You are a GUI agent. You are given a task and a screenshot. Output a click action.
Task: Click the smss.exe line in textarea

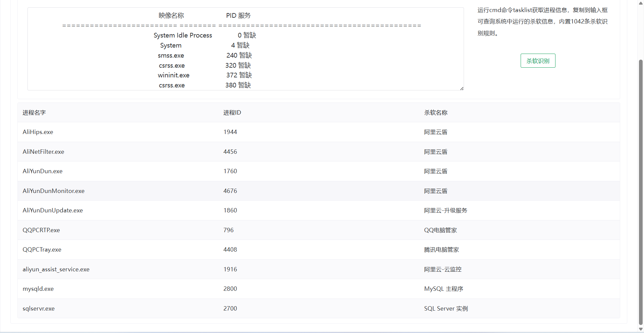point(205,55)
